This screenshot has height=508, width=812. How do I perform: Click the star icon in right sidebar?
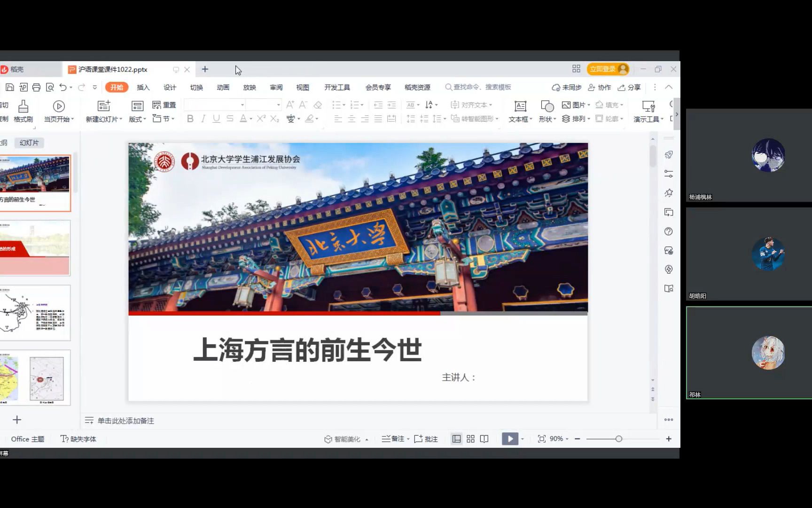pos(669,193)
